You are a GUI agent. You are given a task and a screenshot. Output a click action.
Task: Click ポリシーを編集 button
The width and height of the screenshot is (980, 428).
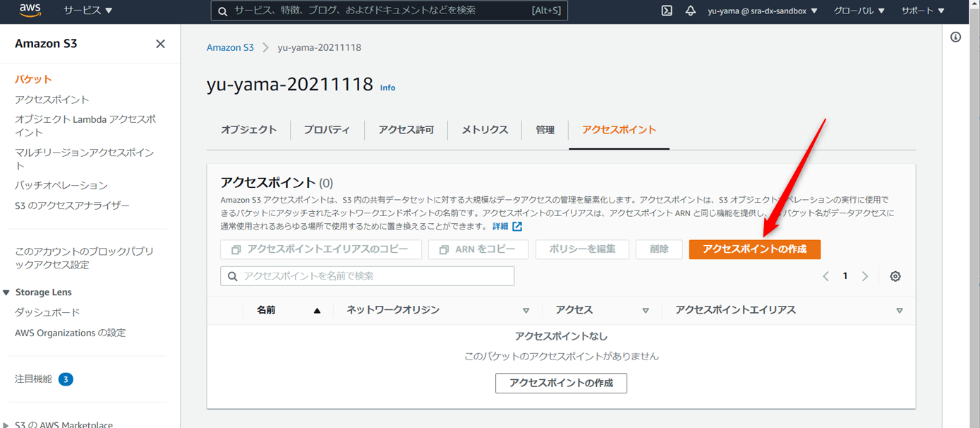582,249
